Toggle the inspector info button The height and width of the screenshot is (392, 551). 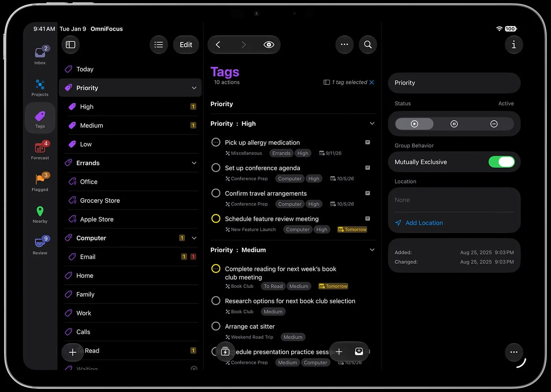click(514, 45)
